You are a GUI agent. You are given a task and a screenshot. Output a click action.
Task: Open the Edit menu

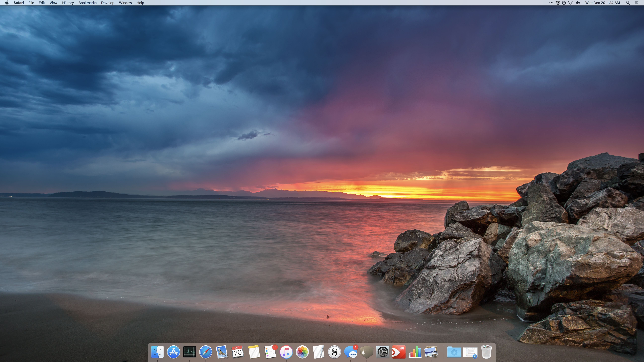point(42,3)
